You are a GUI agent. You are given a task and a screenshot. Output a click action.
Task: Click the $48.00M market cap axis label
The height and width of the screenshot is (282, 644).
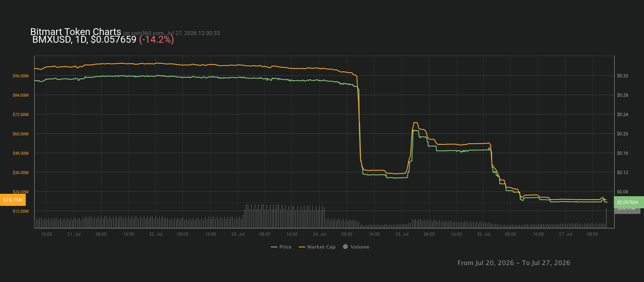[21, 153]
